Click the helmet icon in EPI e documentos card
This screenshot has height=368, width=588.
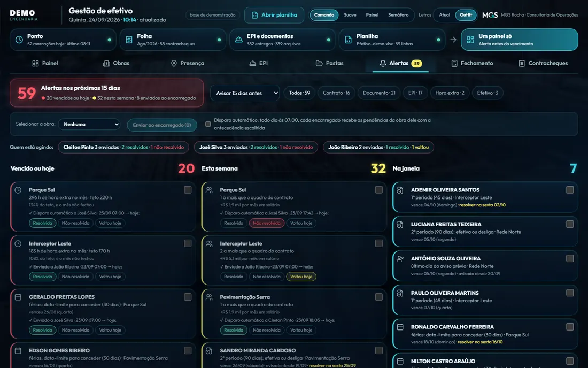[238, 40]
